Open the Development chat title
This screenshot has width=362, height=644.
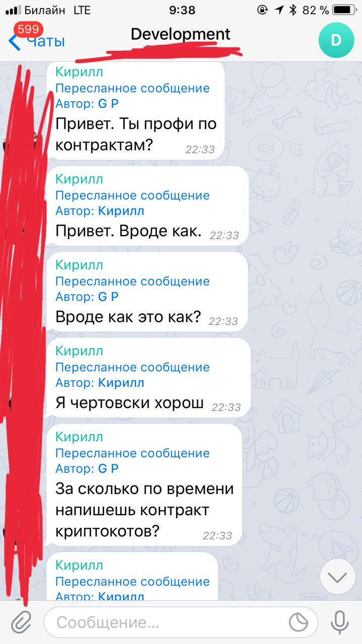click(180, 34)
